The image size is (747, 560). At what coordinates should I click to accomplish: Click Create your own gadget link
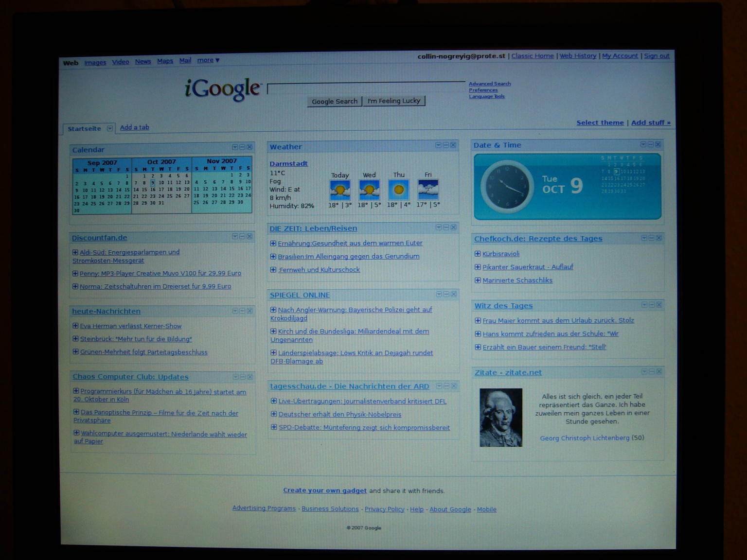point(325,490)
